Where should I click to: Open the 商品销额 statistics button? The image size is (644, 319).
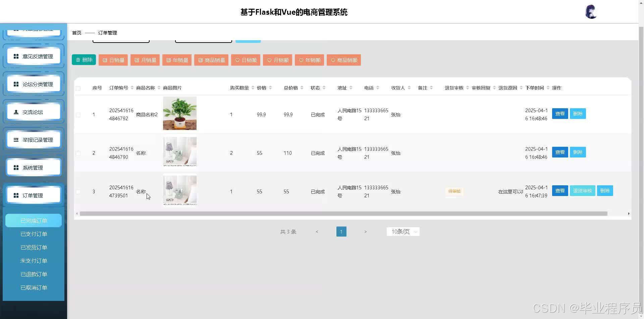(x=344, y=60)
